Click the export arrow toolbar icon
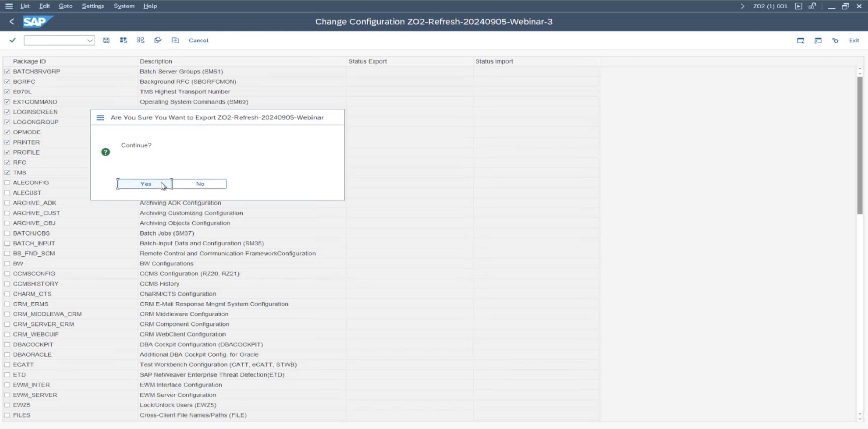The width and height of the screenshot is (868, 429). [175, 40]
